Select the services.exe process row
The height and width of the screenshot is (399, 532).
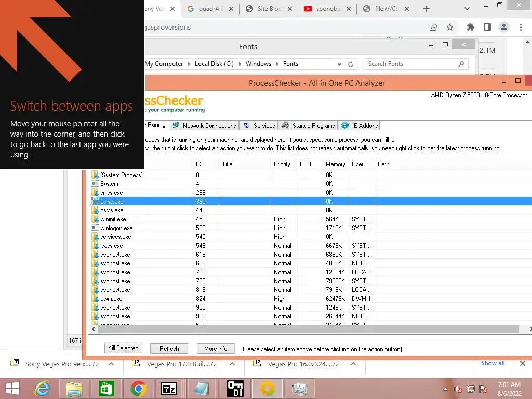(x=311, y=237)
